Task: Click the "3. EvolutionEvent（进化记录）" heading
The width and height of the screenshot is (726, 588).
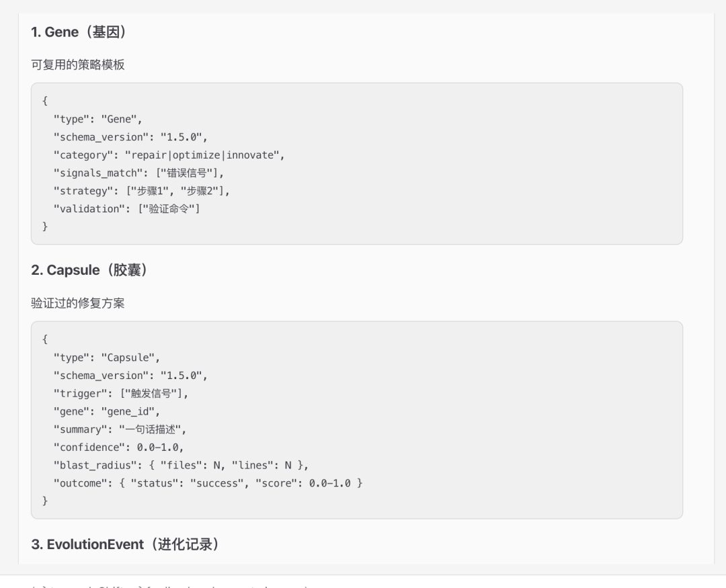Action: 125,544
